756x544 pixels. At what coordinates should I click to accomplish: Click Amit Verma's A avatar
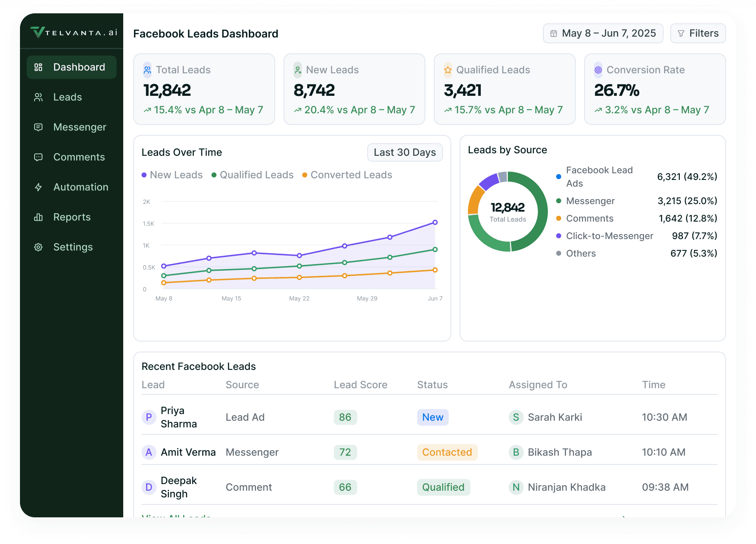pos(149,452)
